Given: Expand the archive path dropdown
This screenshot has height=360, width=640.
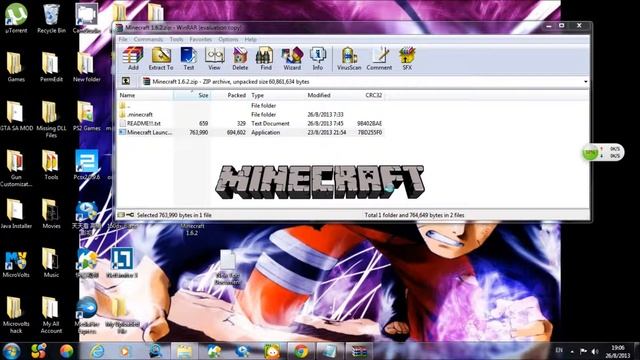Looking at the screenshot, I should click(x=586, y=82).
